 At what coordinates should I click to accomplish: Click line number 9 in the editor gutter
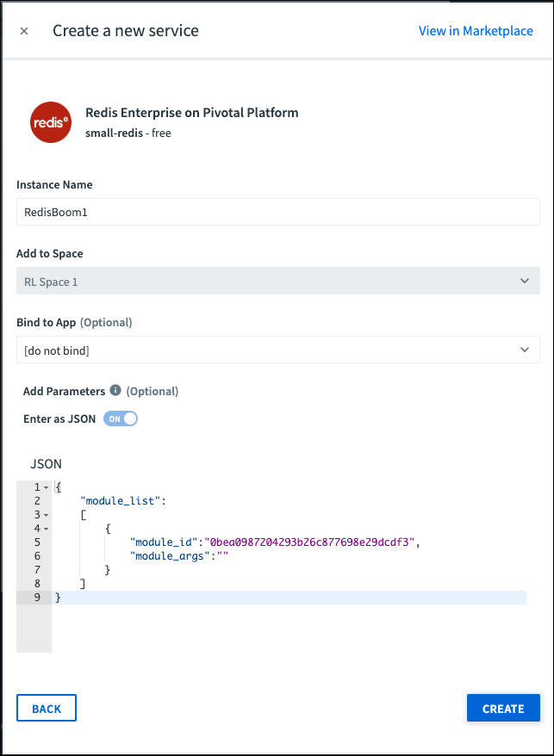click(x=37, y=598)
